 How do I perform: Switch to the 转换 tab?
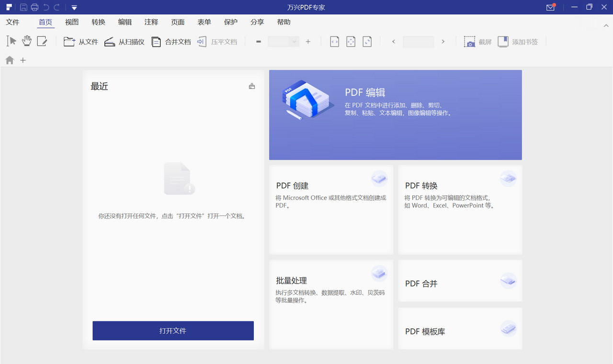point(98,22)
